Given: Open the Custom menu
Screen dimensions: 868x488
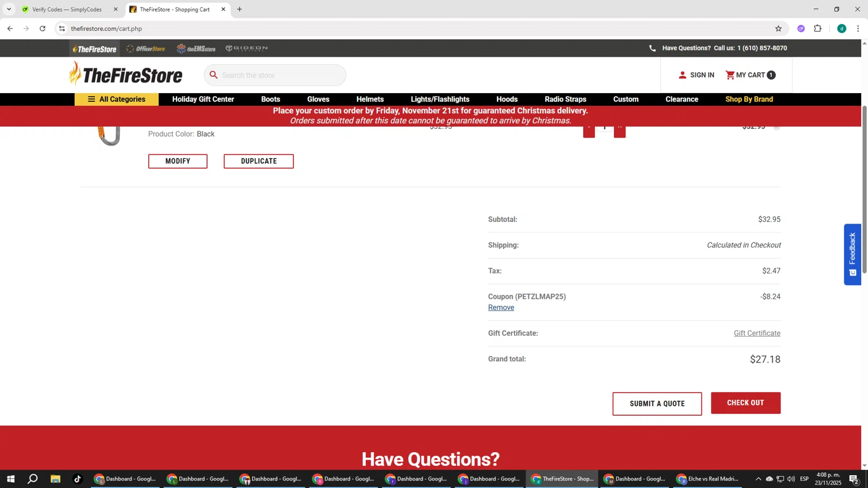Looking at the screenshot, I should (x=626, y=99).
